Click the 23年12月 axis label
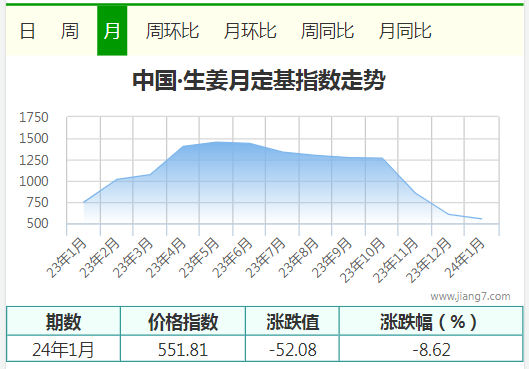The image size is (529, 369). pos(428,260)
